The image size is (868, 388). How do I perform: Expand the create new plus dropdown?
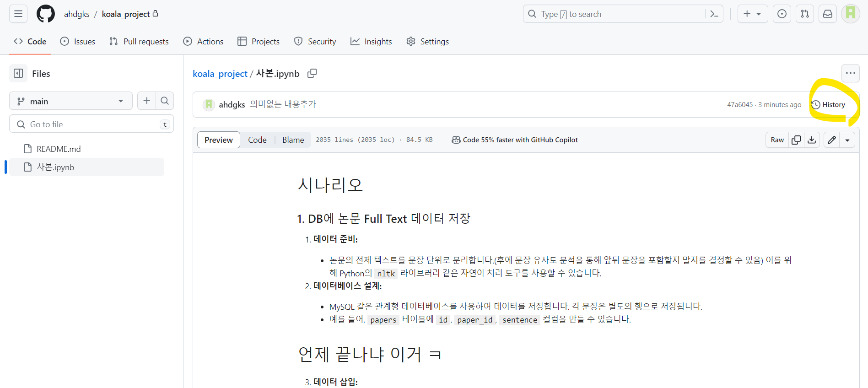click(x=753, y=14)
